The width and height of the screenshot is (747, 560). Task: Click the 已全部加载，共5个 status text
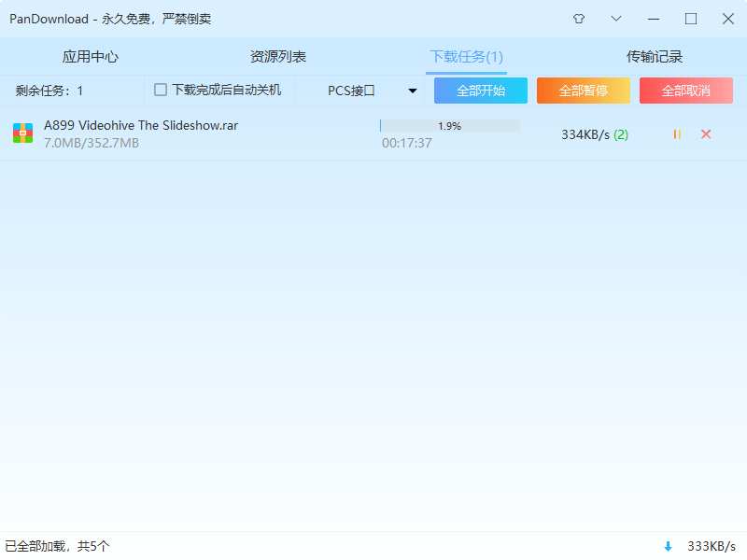pos(57,546)
